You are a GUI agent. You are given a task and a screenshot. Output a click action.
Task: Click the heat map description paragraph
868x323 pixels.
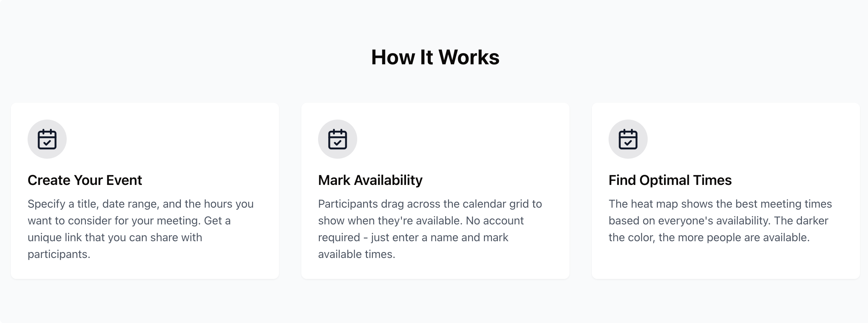pyautogui.click(x=720, y=221)
